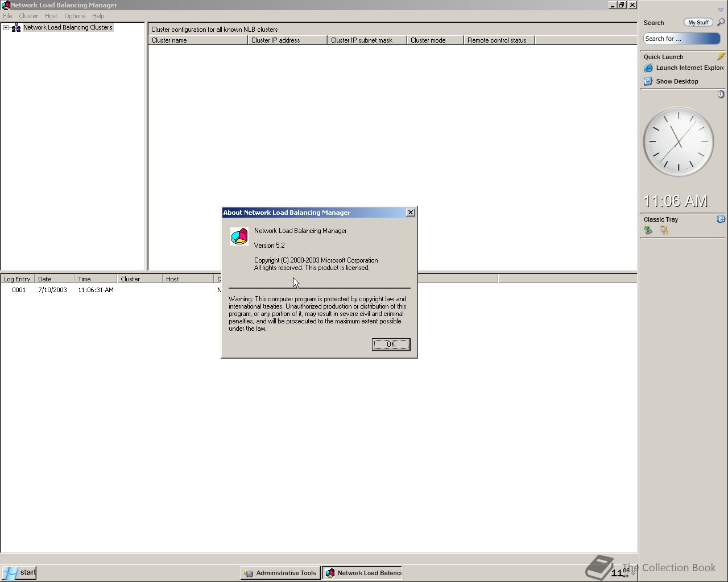Click the My Stuff button in sidebar
This screenshot has height=582, width=728.
tap(698, 23)
